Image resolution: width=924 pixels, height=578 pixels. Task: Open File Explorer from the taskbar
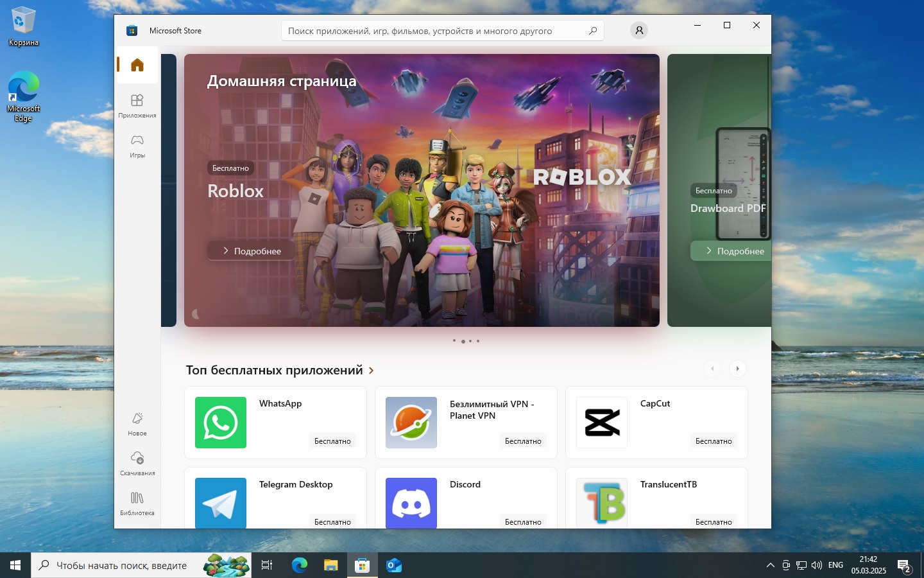coord(330,565)
